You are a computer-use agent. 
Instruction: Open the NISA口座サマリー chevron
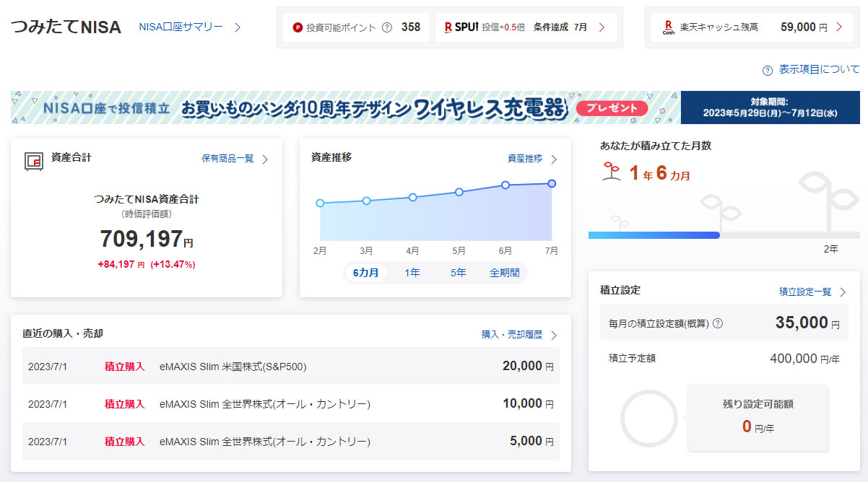(x=237, y=27)
